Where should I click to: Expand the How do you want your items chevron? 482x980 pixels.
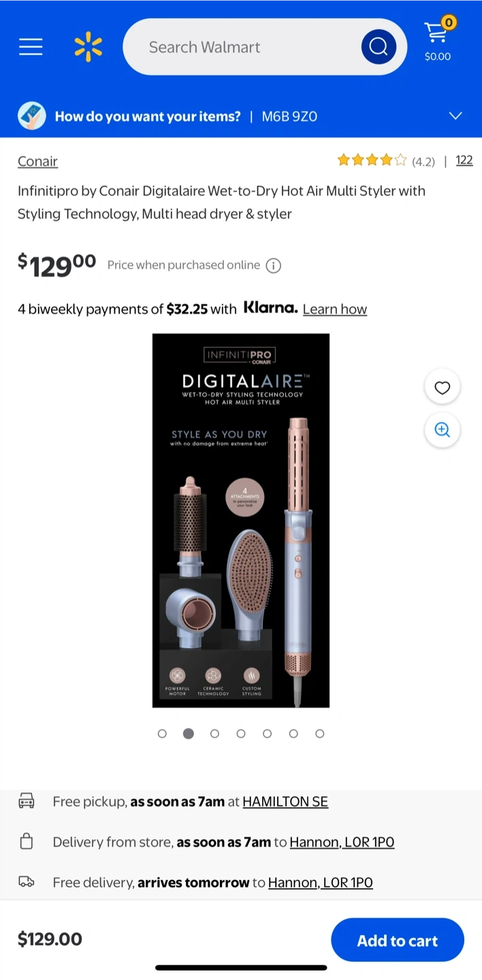(455, 116)
